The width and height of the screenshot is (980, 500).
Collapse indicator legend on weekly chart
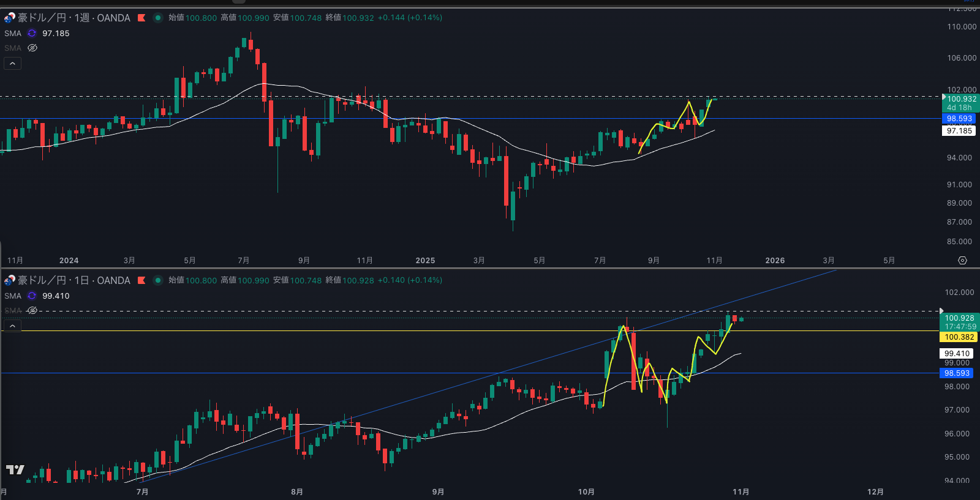tap(12, 63)
